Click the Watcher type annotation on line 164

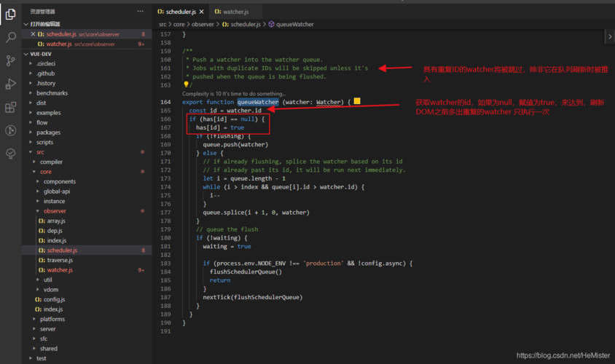(x=329, y=102)
